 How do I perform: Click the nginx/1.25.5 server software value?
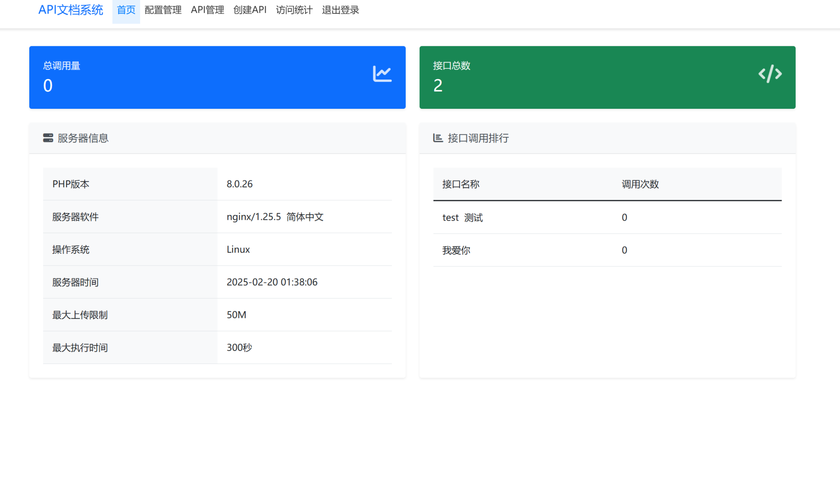coord(275,217)
